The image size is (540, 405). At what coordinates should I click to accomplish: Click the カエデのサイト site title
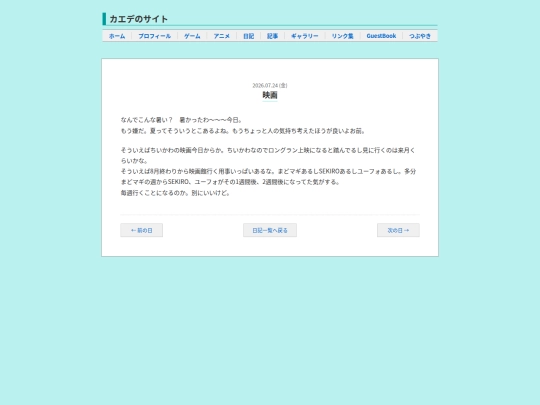coord(139,19)
